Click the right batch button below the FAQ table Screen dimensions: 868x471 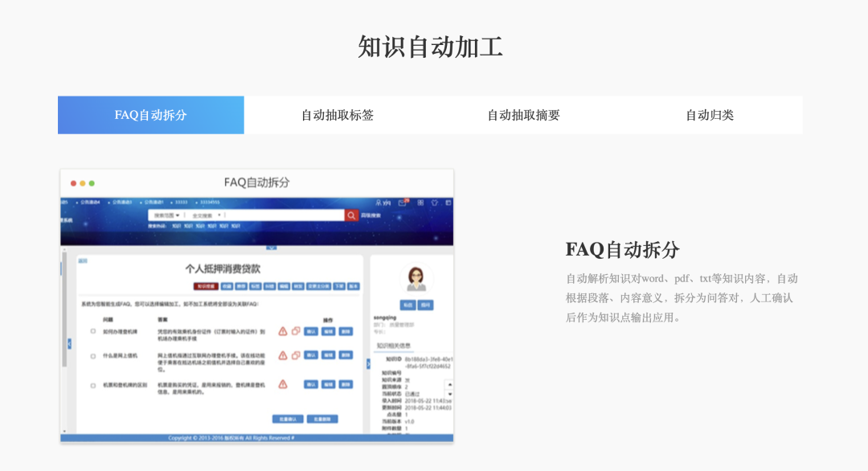322,419
